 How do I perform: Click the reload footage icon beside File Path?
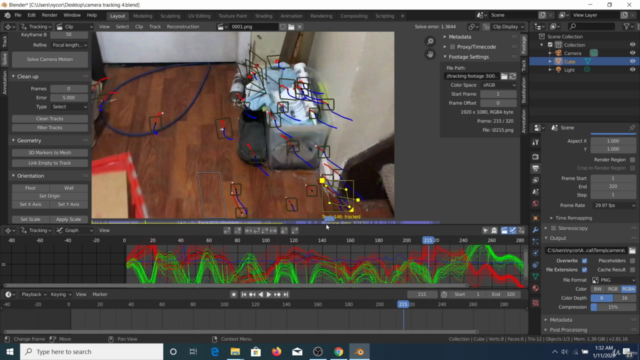[x=513, y=76]
